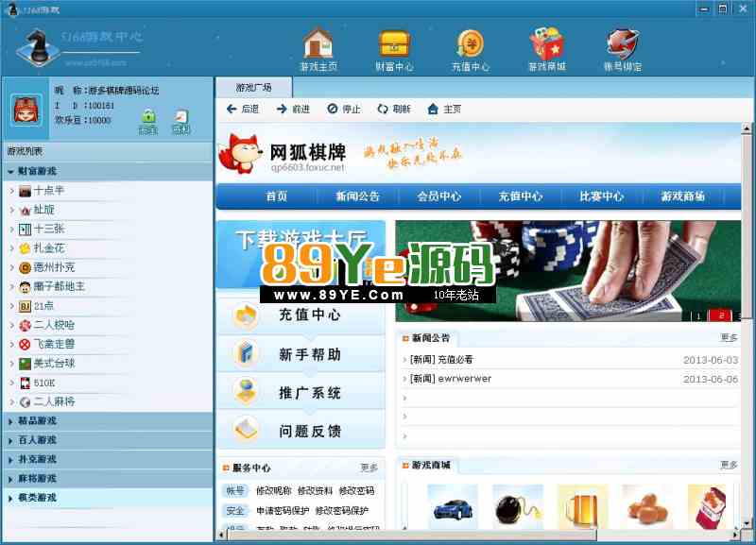Click the 扎金花 game icon
Viewport: 756px width, 545px height.
tap(25, 248)
